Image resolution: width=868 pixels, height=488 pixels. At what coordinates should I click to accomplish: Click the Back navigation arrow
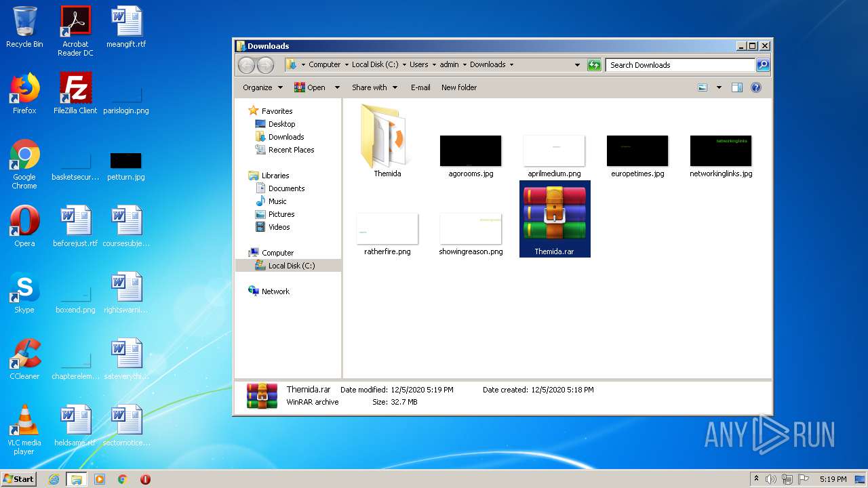tap(246, 65)
